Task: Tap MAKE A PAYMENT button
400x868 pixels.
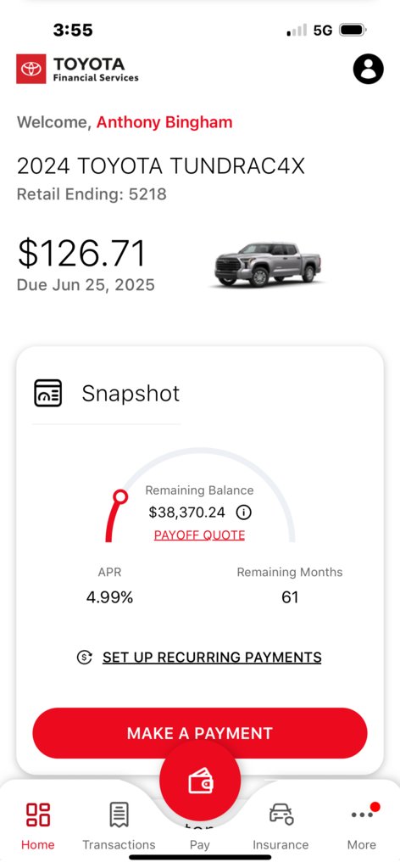Action: click(200, 733)
